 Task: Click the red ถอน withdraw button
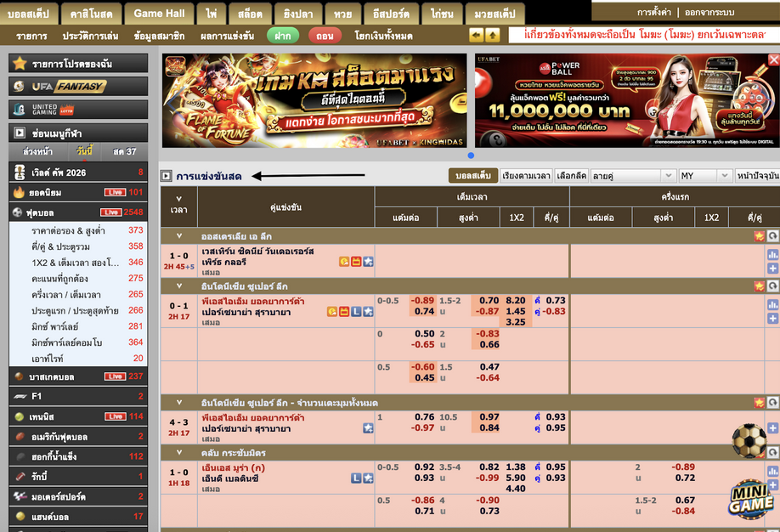pyautogui.click(x=325, y=36)
